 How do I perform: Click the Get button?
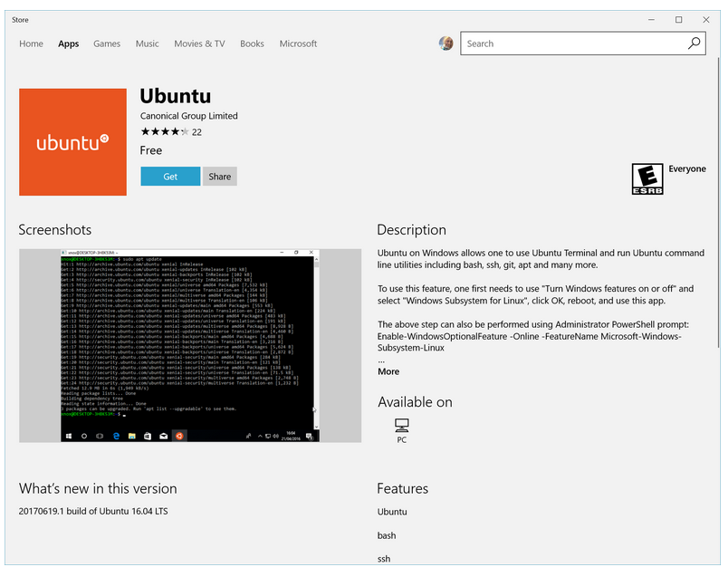coord(170,177)
